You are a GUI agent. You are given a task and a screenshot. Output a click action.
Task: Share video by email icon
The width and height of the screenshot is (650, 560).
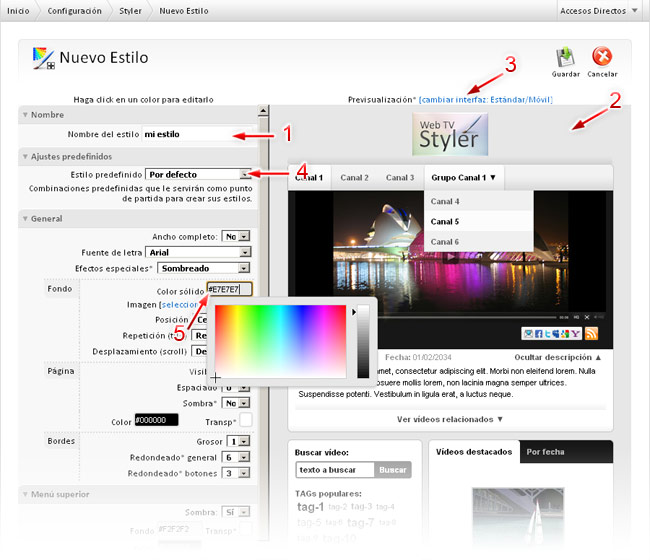tap(528, 334)
